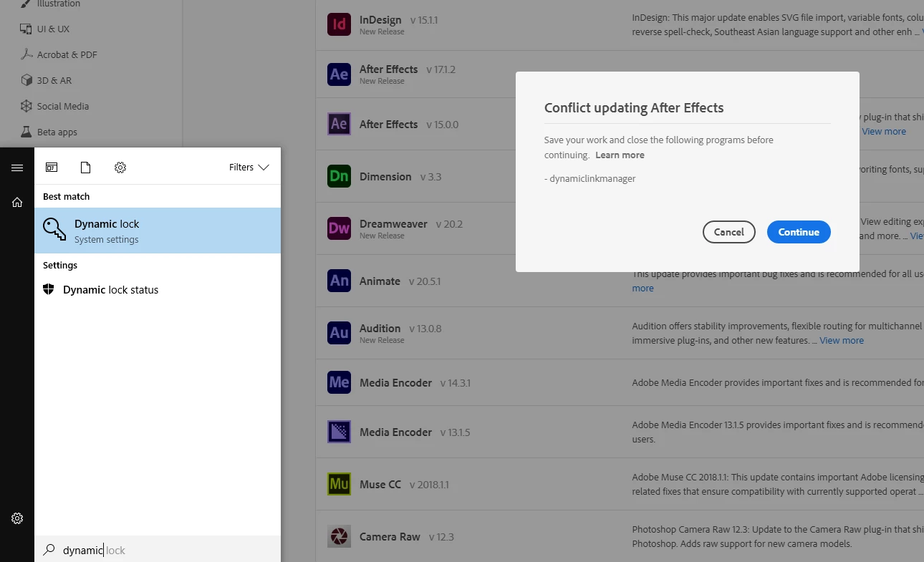The width and height of the screenshot is (924, 562).
Task: Select the Social Media category
Action: coord(54,106)
